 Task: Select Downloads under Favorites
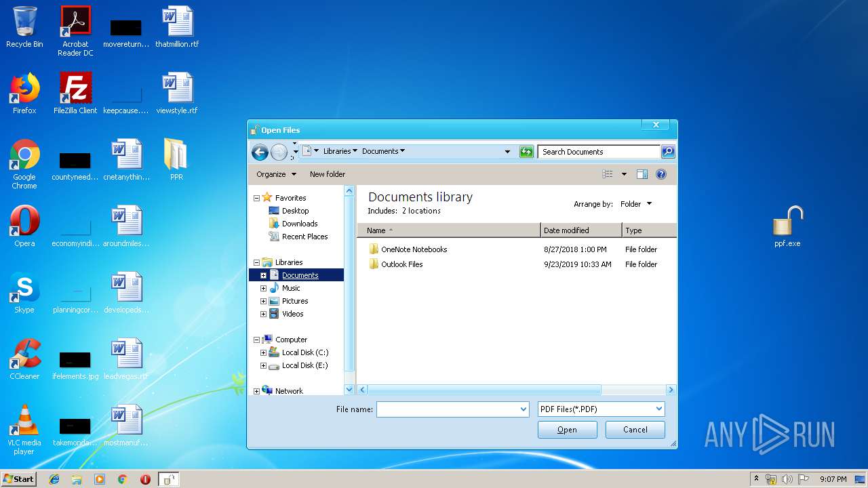(300, 224)
